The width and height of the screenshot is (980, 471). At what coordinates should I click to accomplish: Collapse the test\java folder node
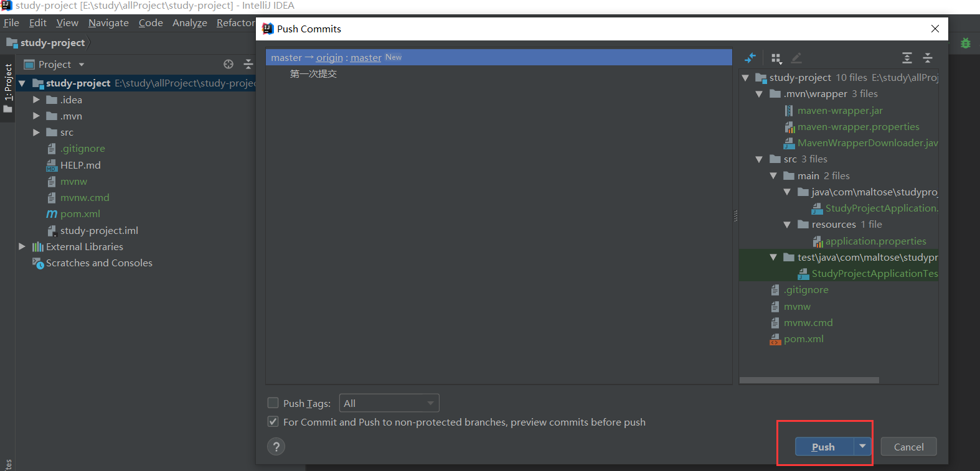click(773, 257)
